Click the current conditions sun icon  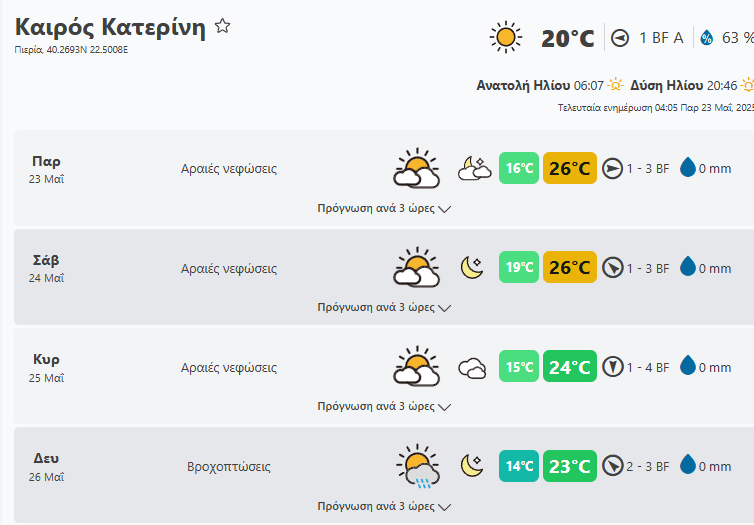[x=506, y=38]
